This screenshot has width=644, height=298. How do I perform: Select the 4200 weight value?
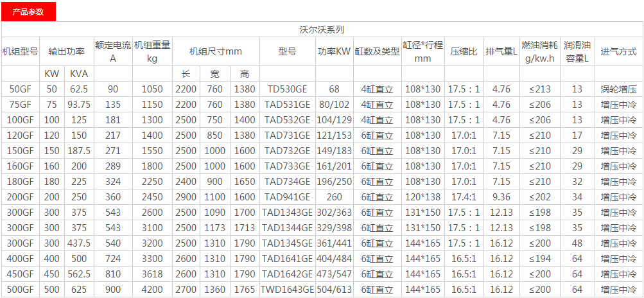pyautogui.click(x=152, y=290)
